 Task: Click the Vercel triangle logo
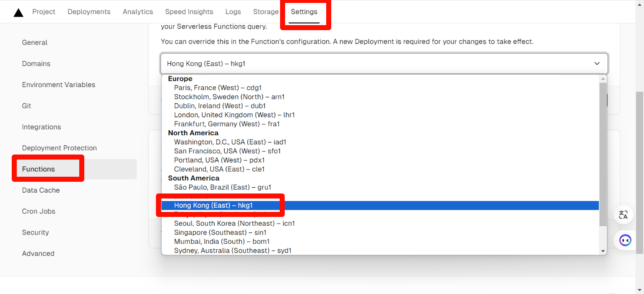point(18,12)
